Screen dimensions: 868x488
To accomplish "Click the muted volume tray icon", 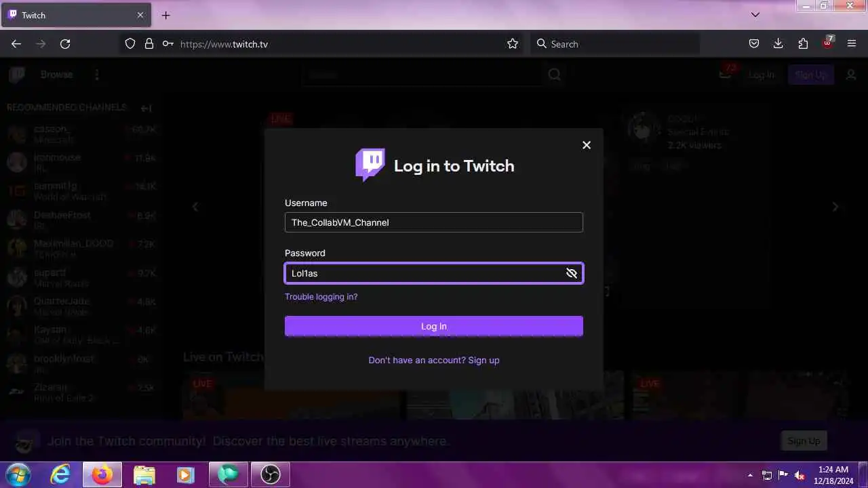I will tap(800, 475).
